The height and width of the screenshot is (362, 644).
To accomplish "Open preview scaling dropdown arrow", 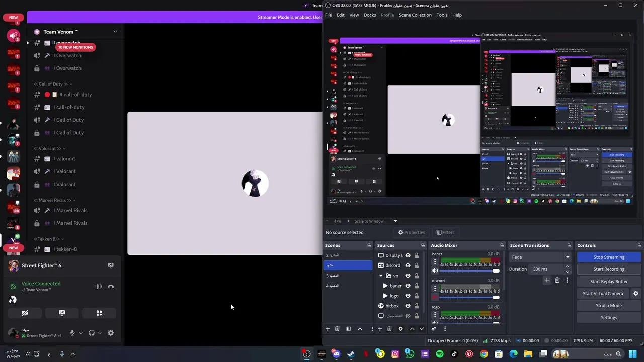I will tap(395, 221).
